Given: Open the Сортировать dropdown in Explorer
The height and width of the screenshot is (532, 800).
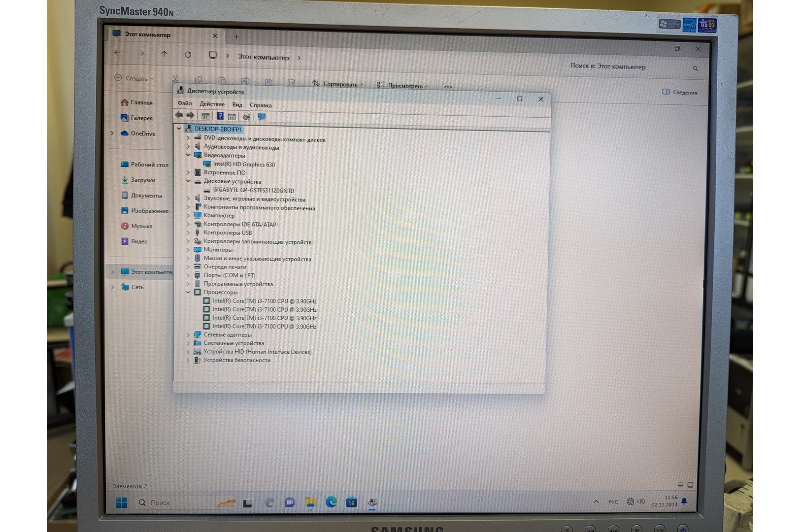Looking at the screenshot, I should [x=338, y=84].
